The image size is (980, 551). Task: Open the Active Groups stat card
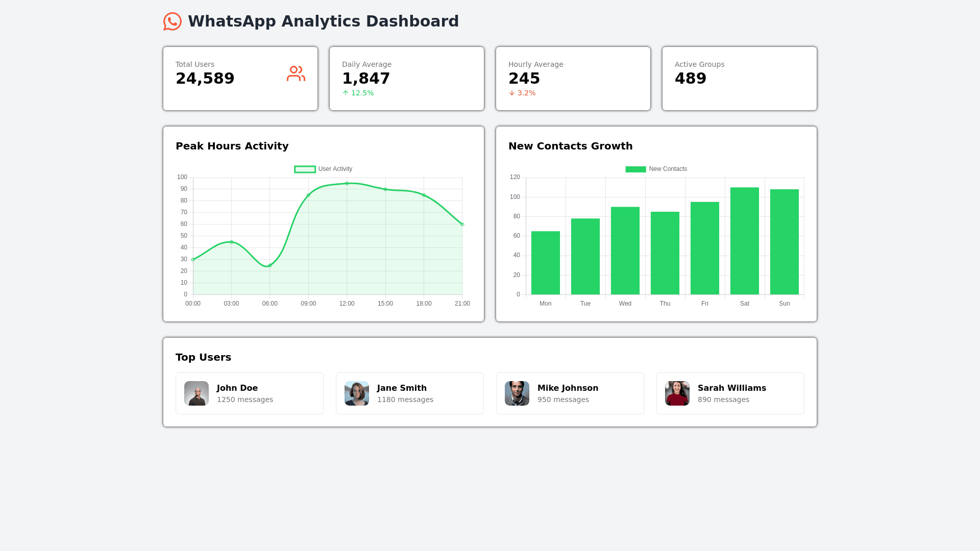[739, 79]
